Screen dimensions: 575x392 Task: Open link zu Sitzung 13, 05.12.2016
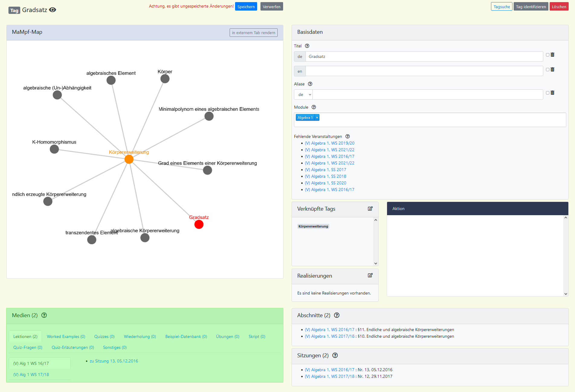coord(114,361)
